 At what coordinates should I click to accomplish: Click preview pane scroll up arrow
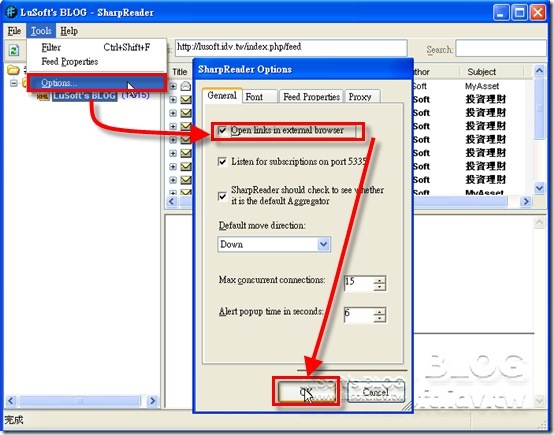[x=540, y=223]
